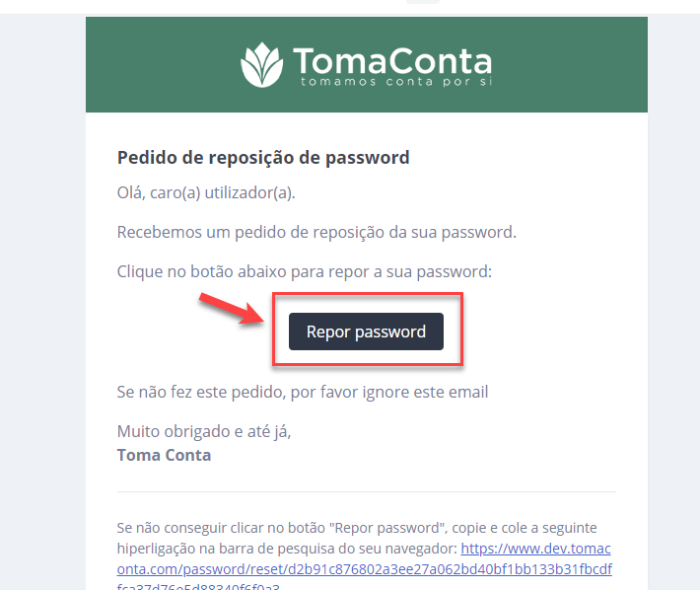The width and height of the screenshot is (700, 590).
Task: Select the 'Pedido de reposição de password' heading
Action: tap(263, 158)
